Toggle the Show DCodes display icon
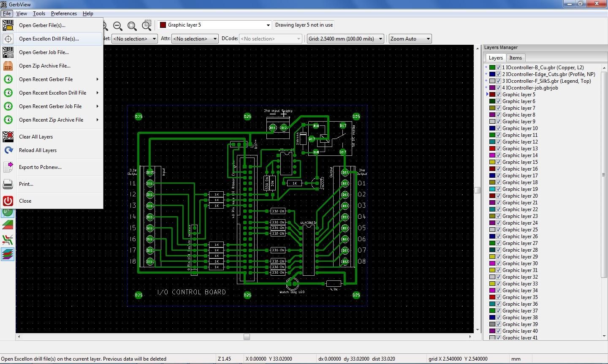Screen dimensions: 608x364 pos(8,212)
